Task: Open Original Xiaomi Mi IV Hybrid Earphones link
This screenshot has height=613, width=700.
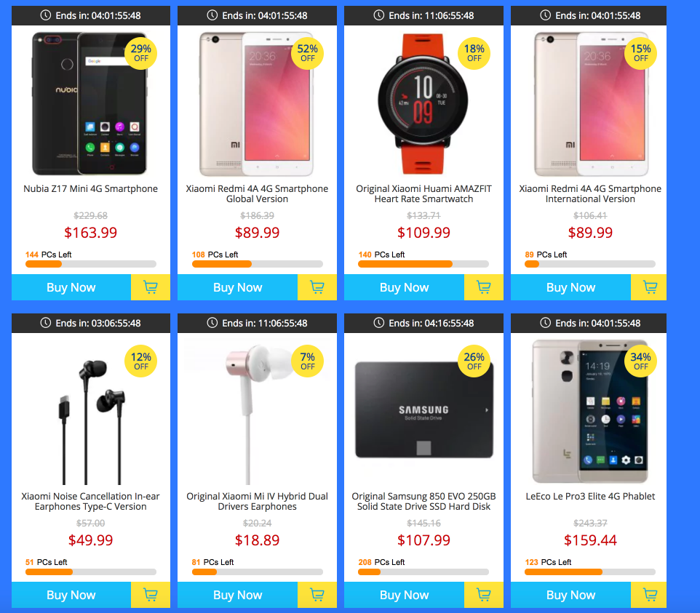Action: pyautogui.click(x=257, y=502)
